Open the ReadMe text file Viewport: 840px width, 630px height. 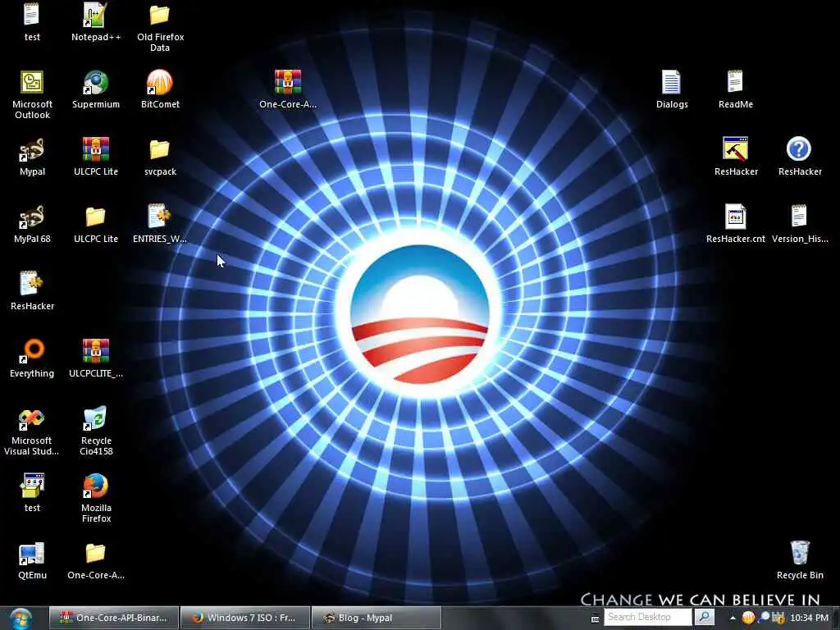coord(735,83)
